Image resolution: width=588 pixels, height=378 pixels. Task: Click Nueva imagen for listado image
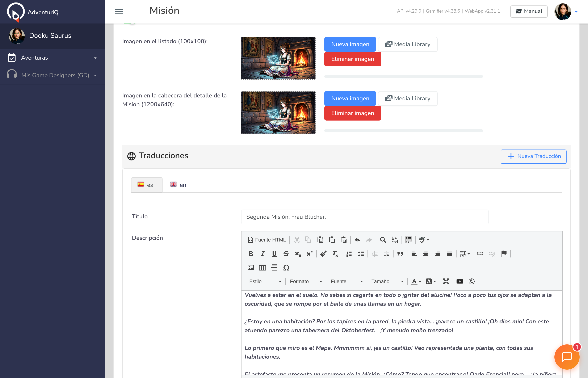(350, 44)
